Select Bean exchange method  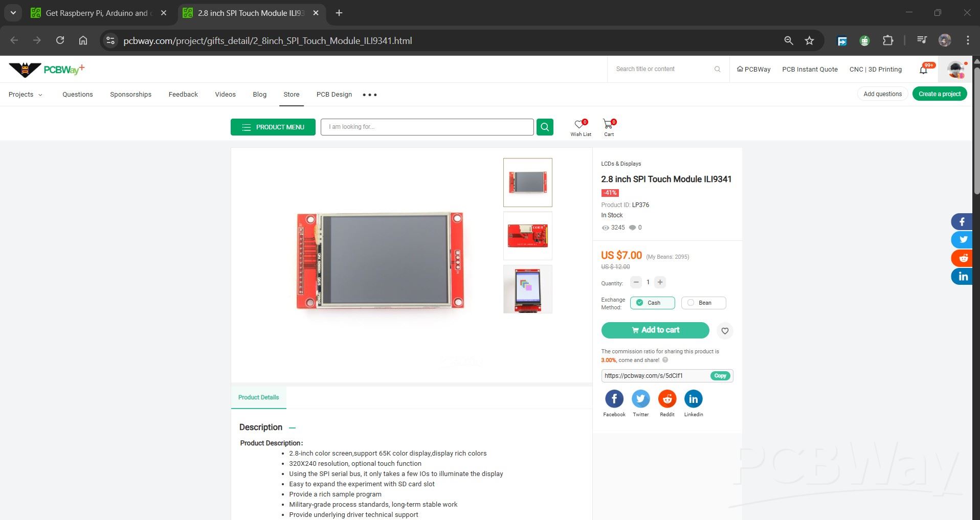point(703,303)
